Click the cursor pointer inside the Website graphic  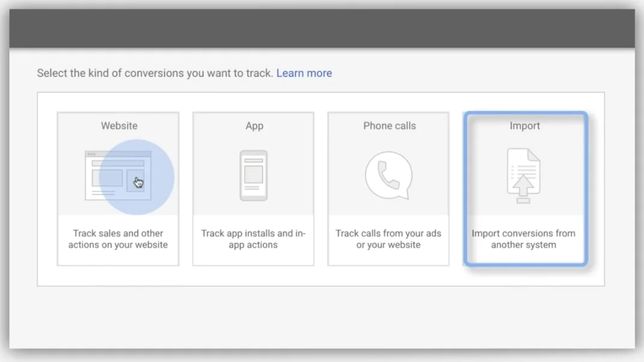point(138,182)
